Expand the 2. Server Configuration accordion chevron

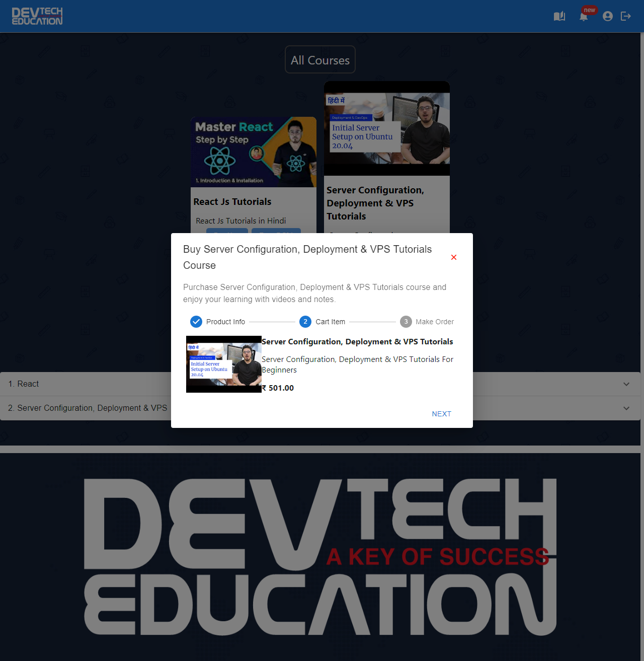[x=626, y=408]
